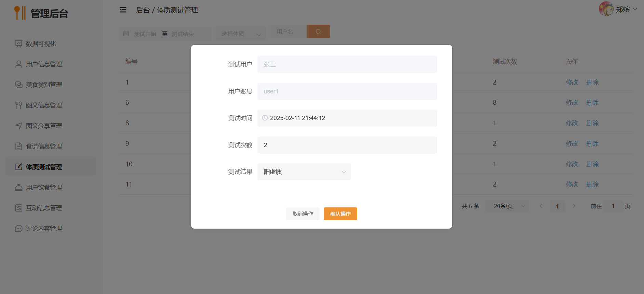Click page number 1 in pagination

point(558,206)
